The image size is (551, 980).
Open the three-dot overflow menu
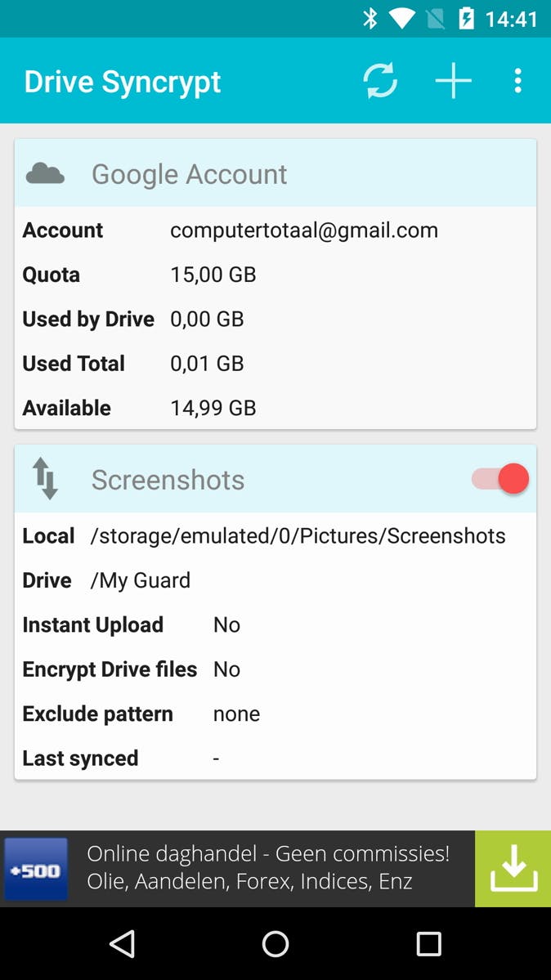517,81
